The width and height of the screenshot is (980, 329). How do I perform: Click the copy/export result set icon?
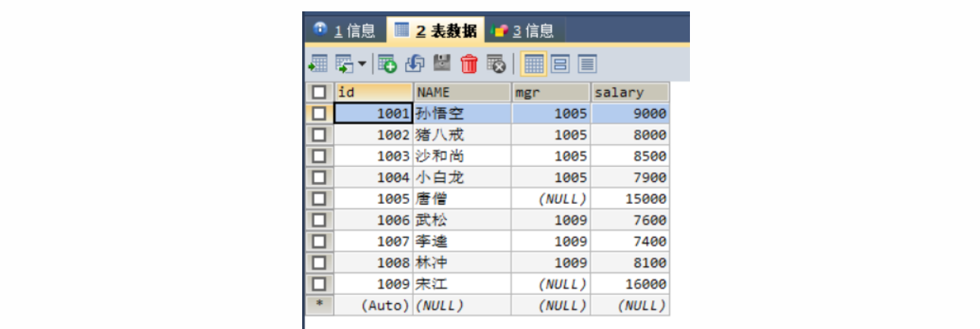(x=343, y=64)
